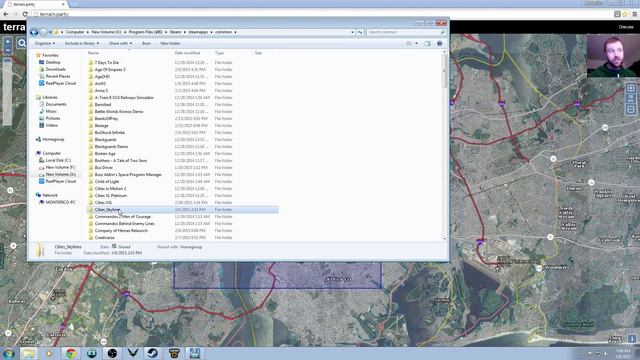Sort by the Type column header

[220, 53]
